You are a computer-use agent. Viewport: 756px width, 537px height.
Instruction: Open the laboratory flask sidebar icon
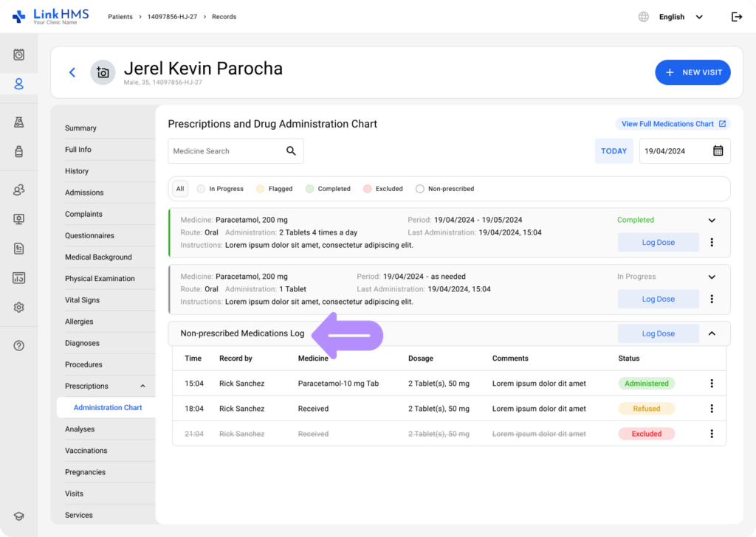(19, 122)
